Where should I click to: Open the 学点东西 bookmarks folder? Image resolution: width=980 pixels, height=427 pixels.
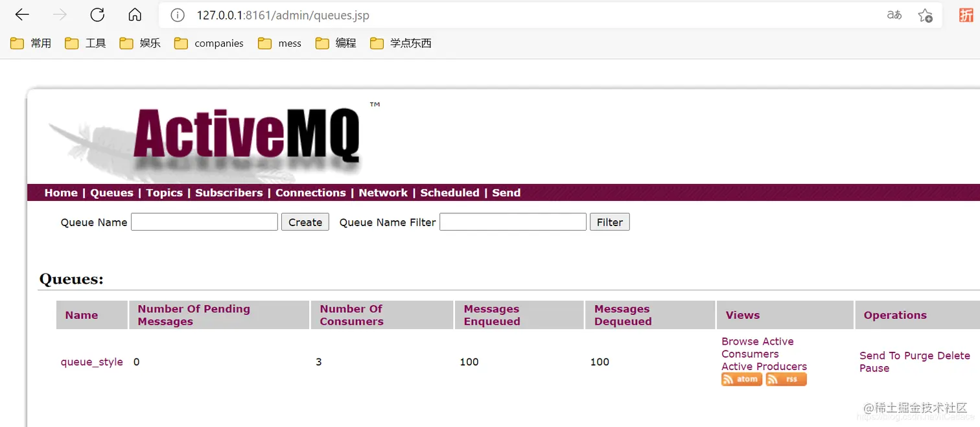pyautogui.click(x=400, y=43)
